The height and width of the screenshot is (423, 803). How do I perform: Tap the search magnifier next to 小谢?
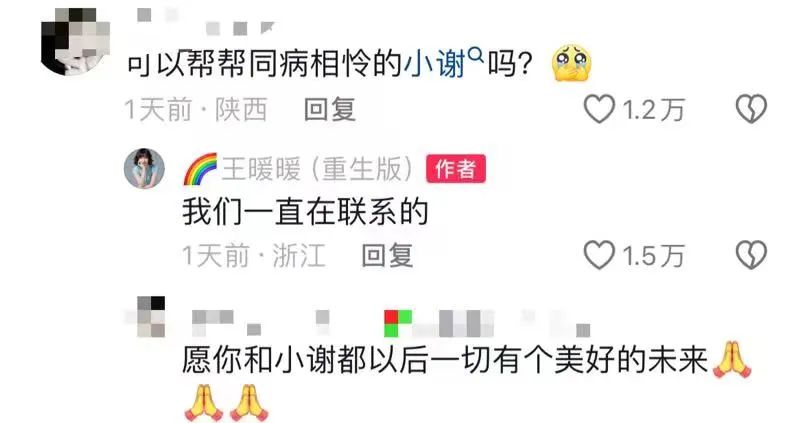point(476,54)
